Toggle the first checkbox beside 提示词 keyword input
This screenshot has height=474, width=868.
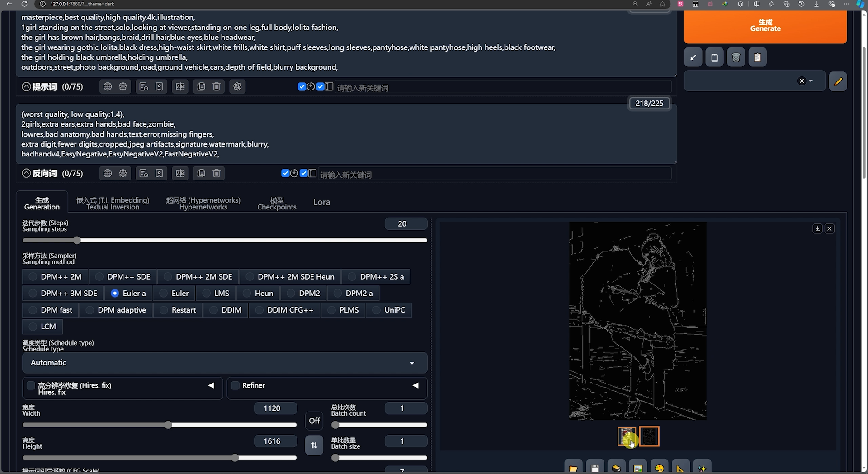[x=302, y=86]
